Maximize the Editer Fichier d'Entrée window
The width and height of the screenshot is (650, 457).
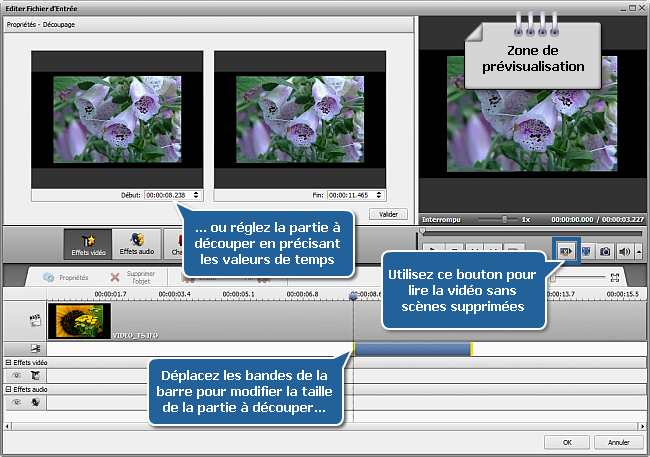tap(633, 8)
